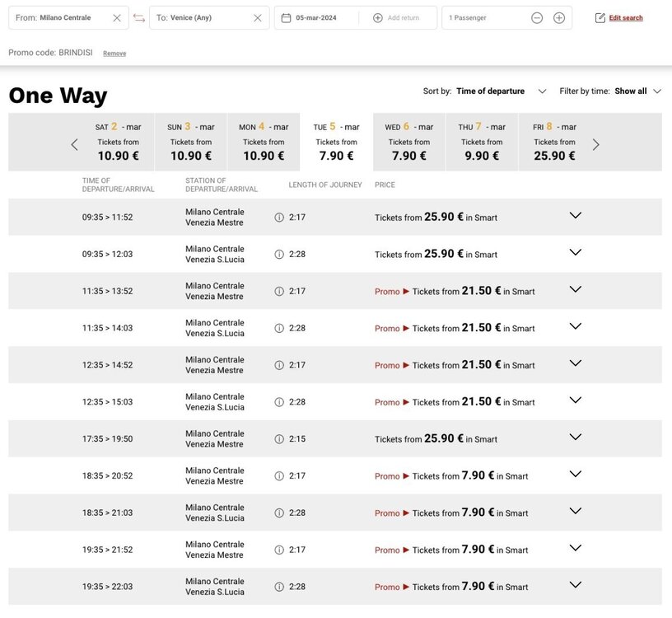Screen dimensions: 672x618
Task: Remove the BRINDISI promo code
Action: [x=114, y=54]
